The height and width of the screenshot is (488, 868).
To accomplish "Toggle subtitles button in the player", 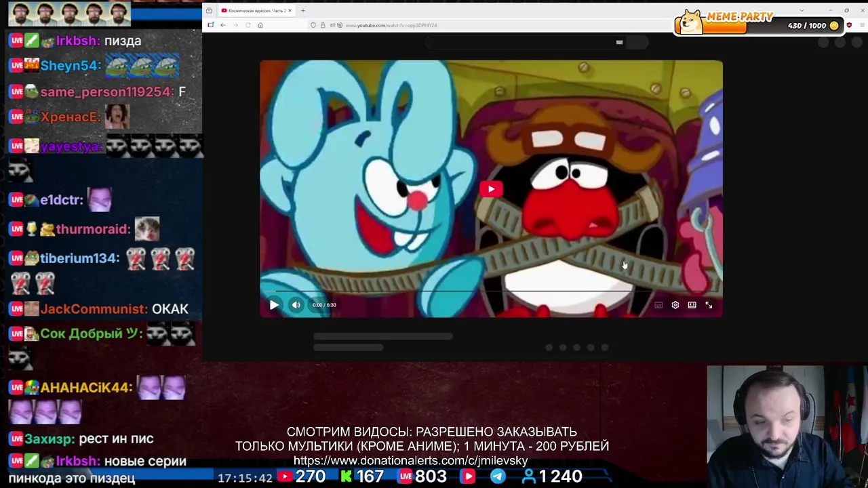I will point(658,305).
